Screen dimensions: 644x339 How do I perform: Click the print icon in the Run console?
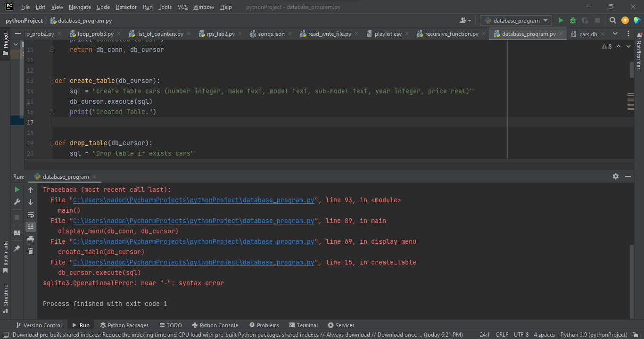(x=31, y=239)
